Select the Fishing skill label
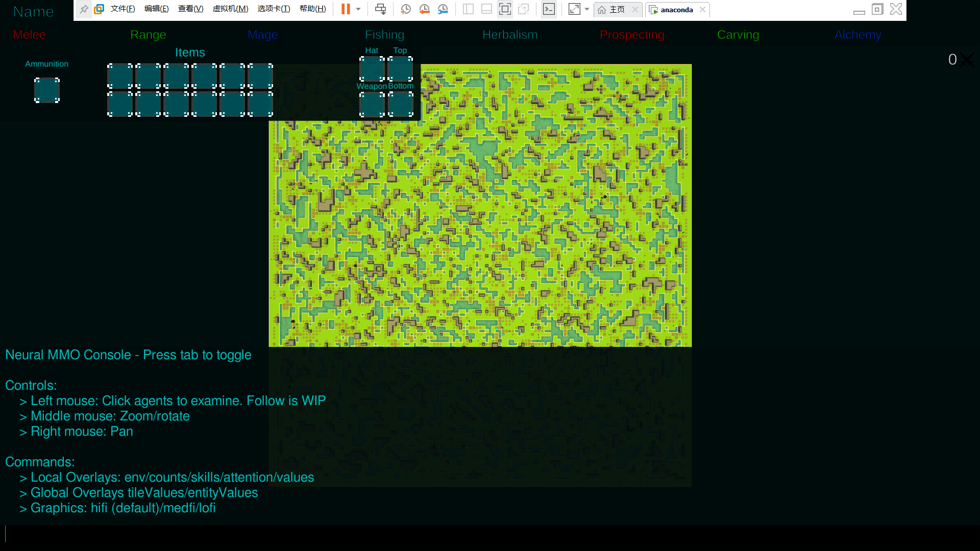The width and height of the screenshot is (980, 551). tap(384, 35)
